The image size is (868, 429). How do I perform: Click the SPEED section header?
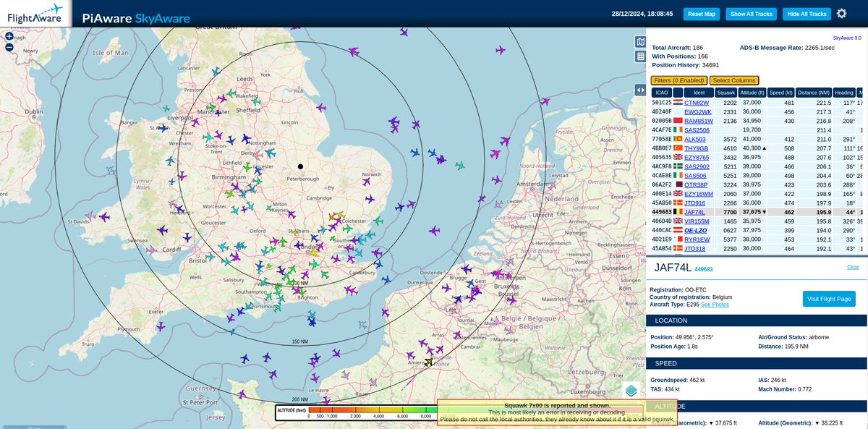757,363
